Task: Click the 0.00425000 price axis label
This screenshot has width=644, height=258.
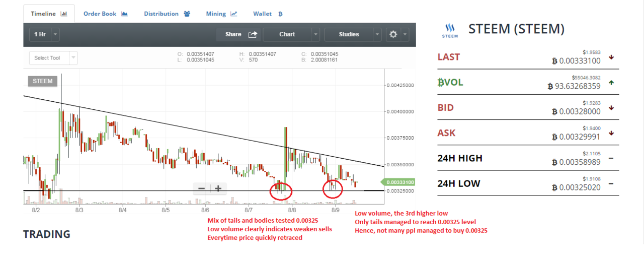Action: 400,86
